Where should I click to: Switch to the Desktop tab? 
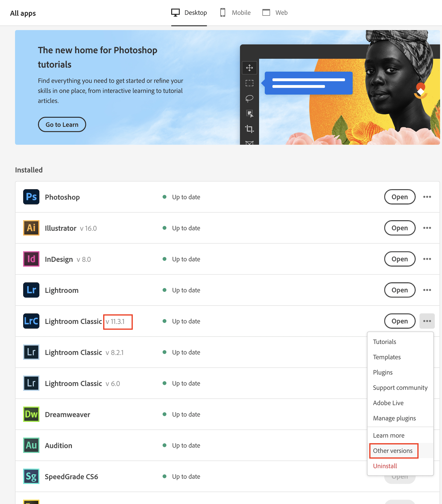tap(189, 13)
